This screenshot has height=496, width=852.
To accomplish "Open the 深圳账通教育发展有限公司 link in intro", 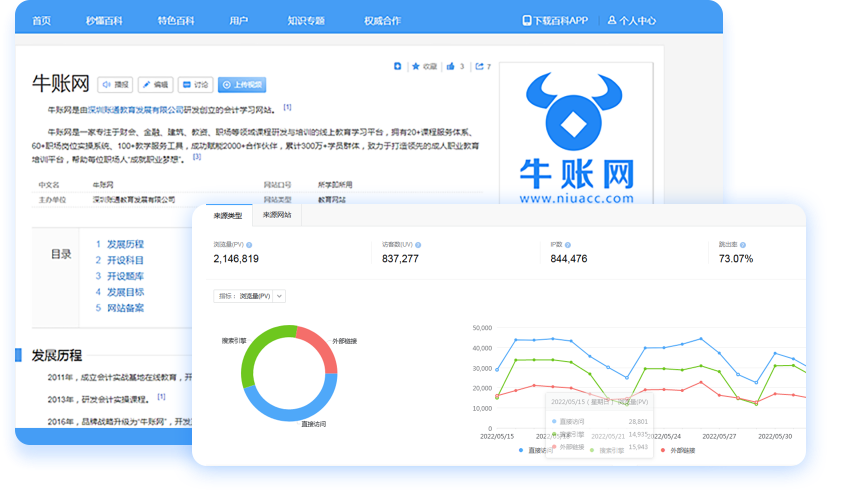I will point(135,110).
